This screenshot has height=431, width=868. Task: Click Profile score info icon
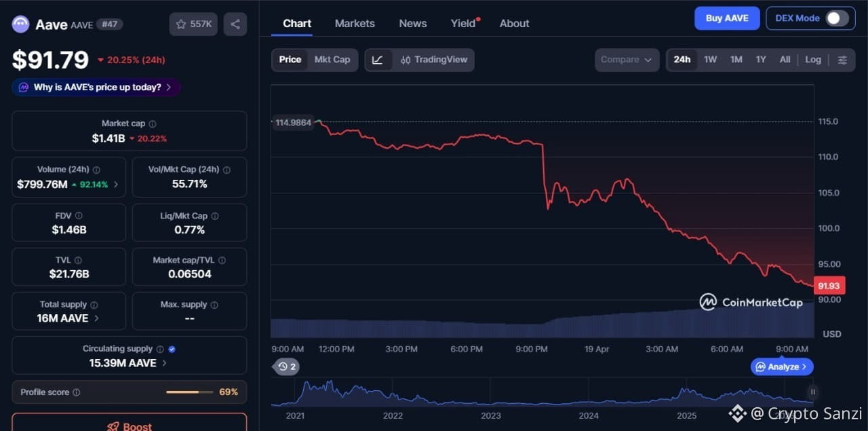(76, 392)
